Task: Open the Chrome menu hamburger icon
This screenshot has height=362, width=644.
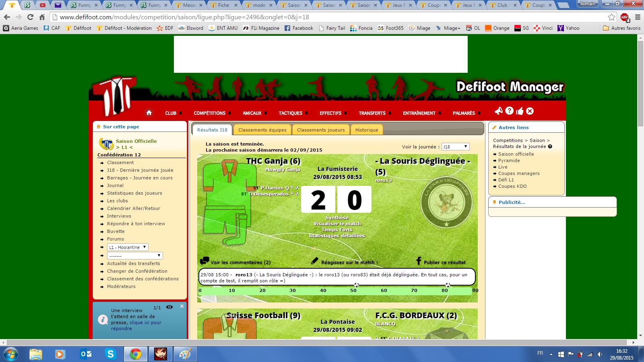Action: pyautogui.click(x=638, y=17)
